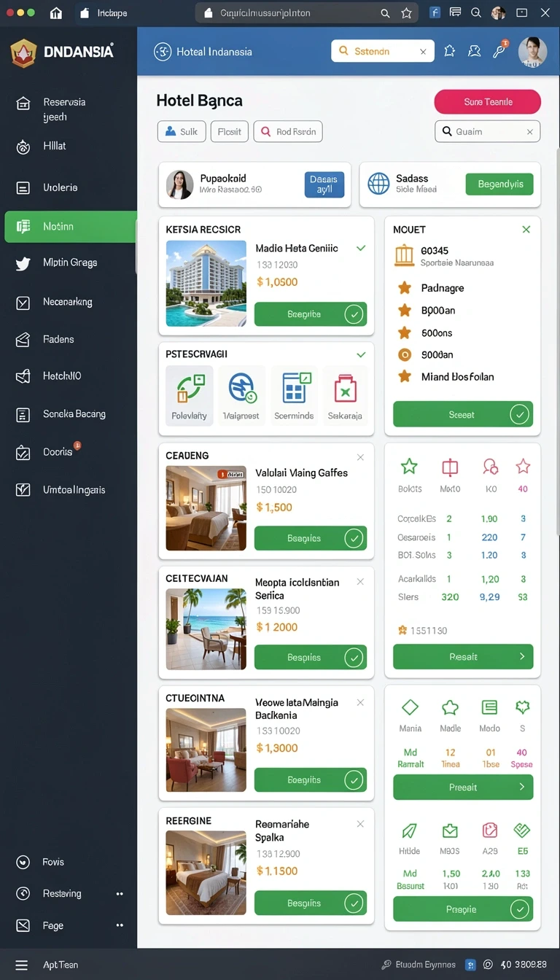
Task: Open Docris with notification badge
Action: pos(48,451)
